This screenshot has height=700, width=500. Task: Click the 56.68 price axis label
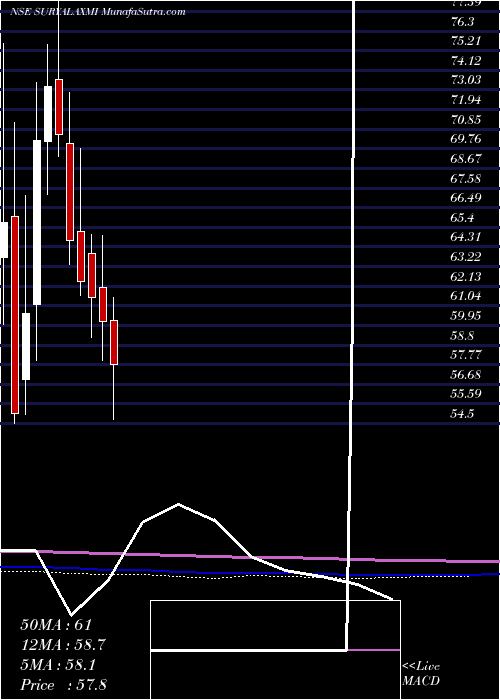point(465,375)
